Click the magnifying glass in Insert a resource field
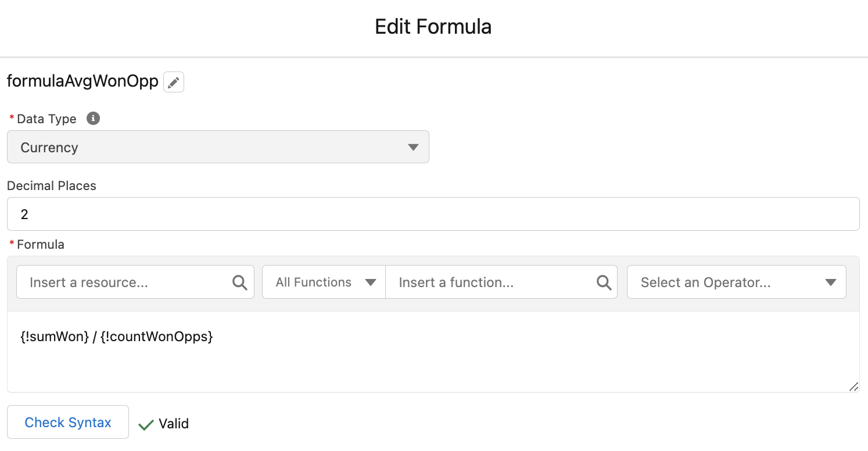The width and height of the screenshot is (868, 451). point(239,282)
